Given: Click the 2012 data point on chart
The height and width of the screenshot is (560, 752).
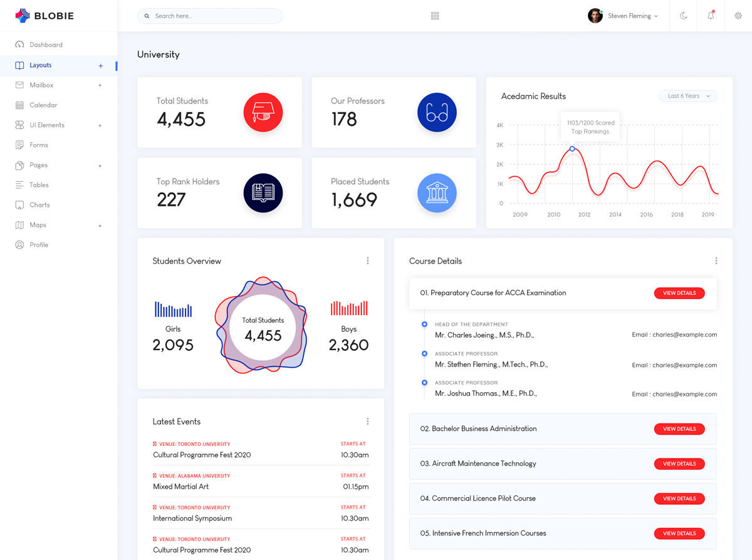Looking at the screenshot, I should [572, 148].
